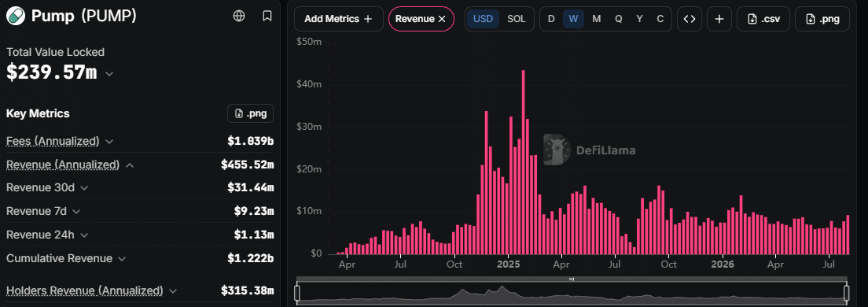Click the plus button beside embed icon
Screen dimensions: 868x307
coord(719,19)
